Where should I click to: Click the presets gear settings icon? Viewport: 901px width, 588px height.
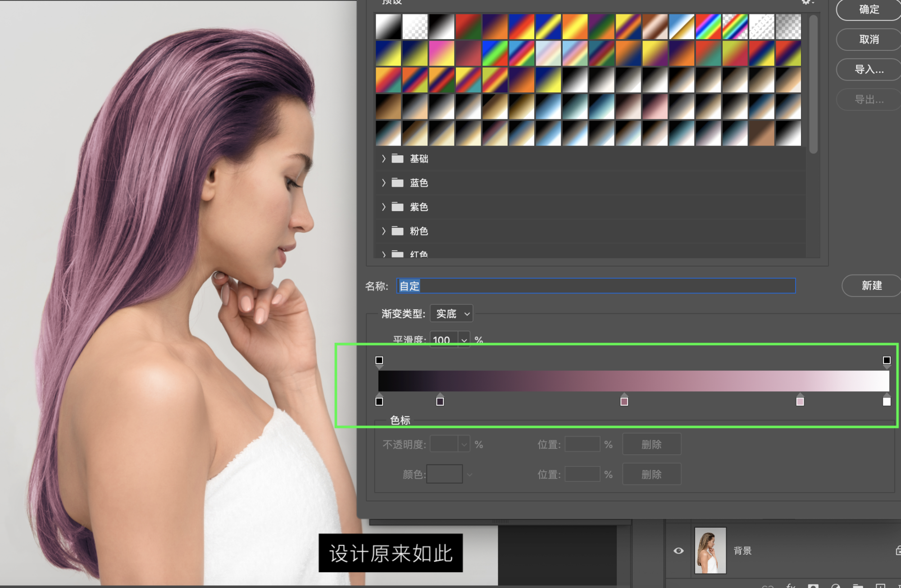point(806,2)
